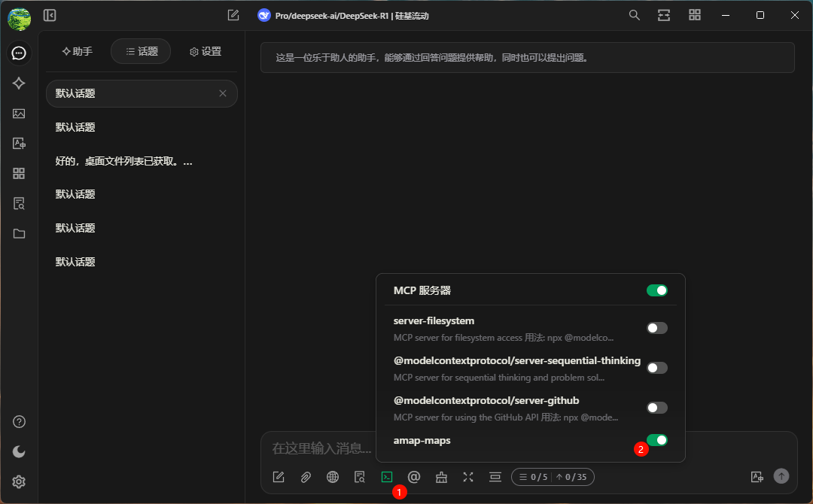
Task: Select knowledge base icon in input toolbar
Action: pyautogui.click(x=360, y=477)
